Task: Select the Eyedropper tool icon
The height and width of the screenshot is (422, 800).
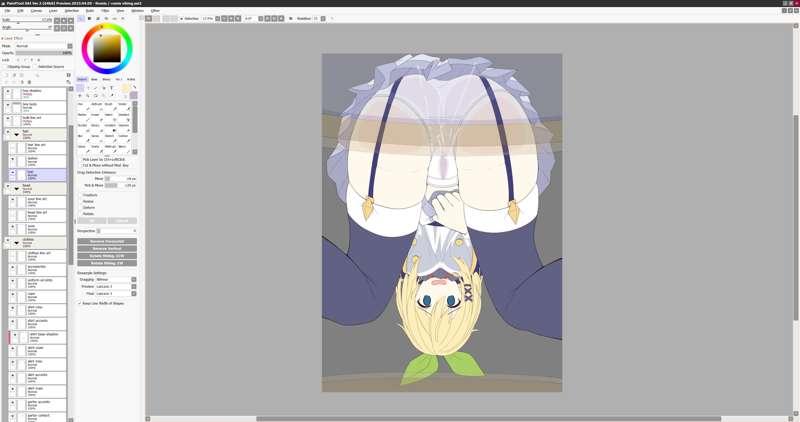Action: (112, 95)
